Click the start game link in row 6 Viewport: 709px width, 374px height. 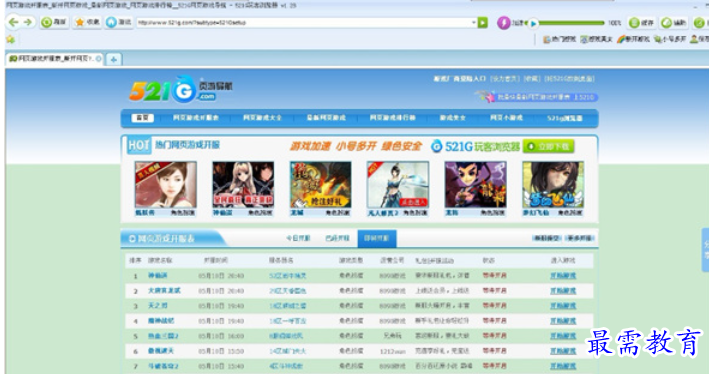(563, 351)
